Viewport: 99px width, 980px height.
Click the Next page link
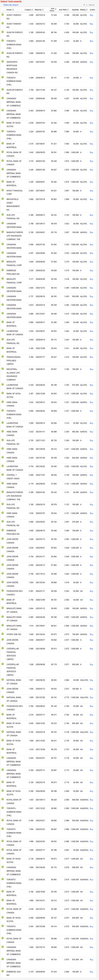(x=91, y=5)
